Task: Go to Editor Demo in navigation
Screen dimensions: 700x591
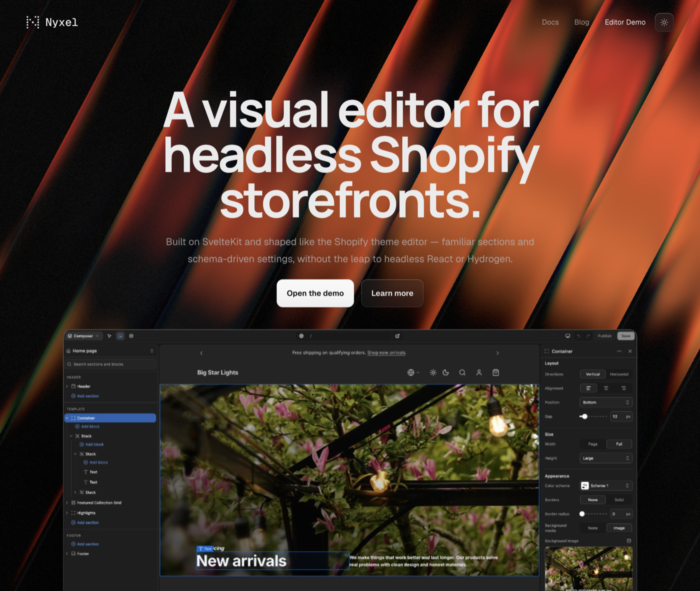Action: point(625,22)
